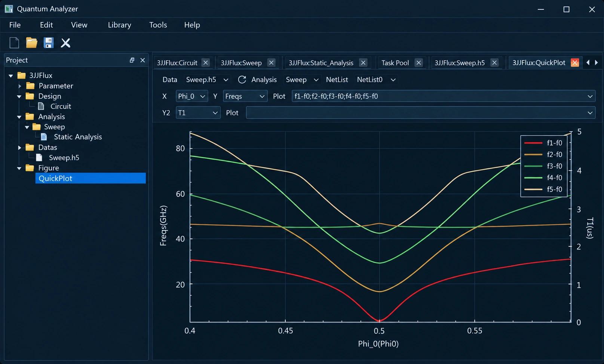This screenshot has width=604, height=364.
Task: Click the Sweep.h5 file icon in tree
Action: (39, 158)
